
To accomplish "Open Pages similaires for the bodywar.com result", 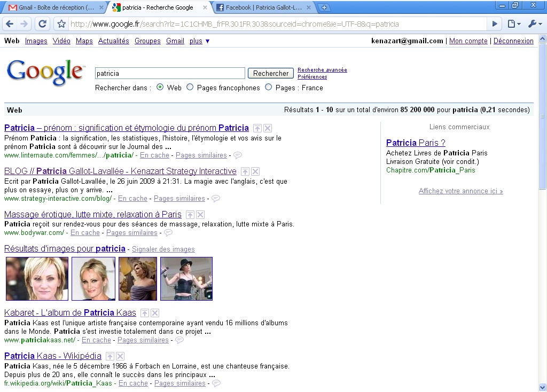I will (132, 233).
